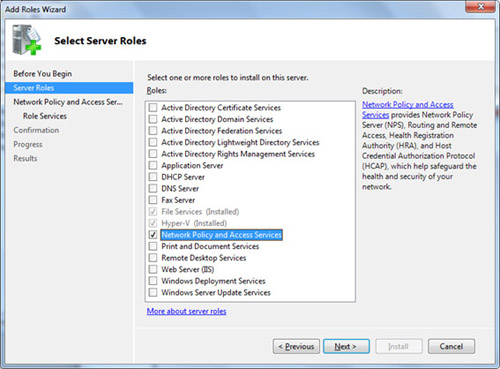The image size is (500, 369).
Task: Select Windows Deployment Services label
Action: click(213, 281)
